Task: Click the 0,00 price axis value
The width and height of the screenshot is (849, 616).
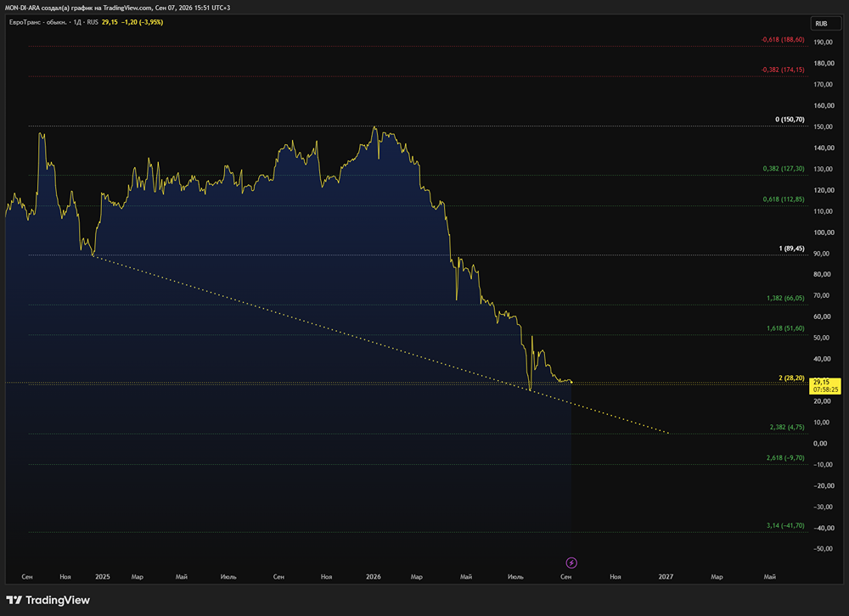Action: (x=820, y=443)
